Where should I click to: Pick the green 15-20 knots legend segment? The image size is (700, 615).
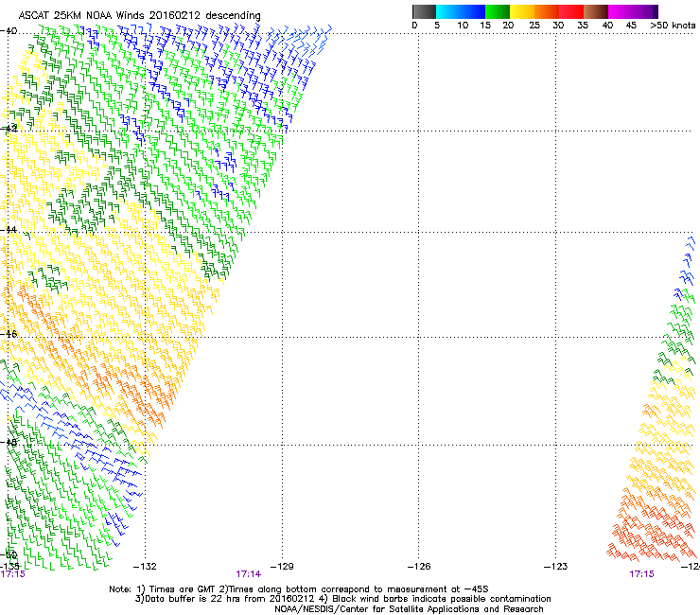click(498, 11)
